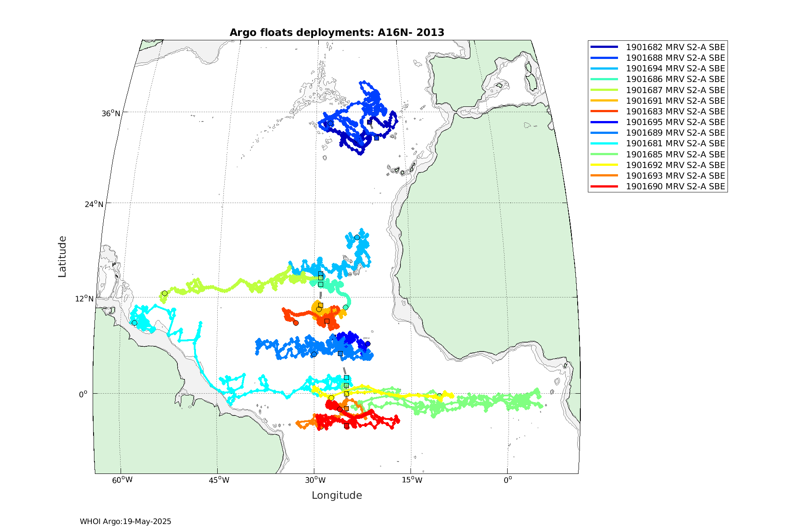This screenshot has width=798, height=532.
Task: Click the black square marker near 36°N
Action: click(x=369, y=122)
